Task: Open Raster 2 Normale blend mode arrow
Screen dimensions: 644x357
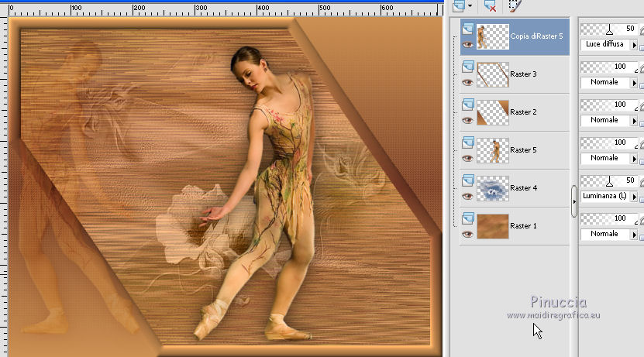Action: point(634,121)
